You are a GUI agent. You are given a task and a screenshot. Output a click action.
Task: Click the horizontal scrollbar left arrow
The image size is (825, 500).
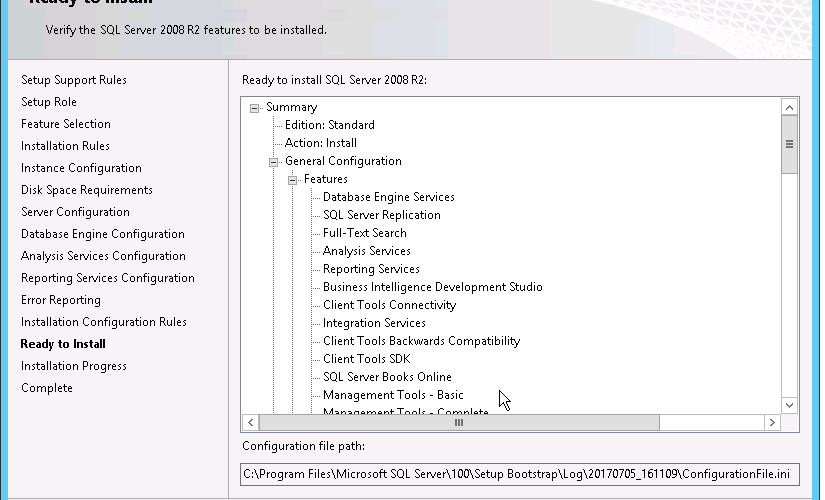(250, 423)
